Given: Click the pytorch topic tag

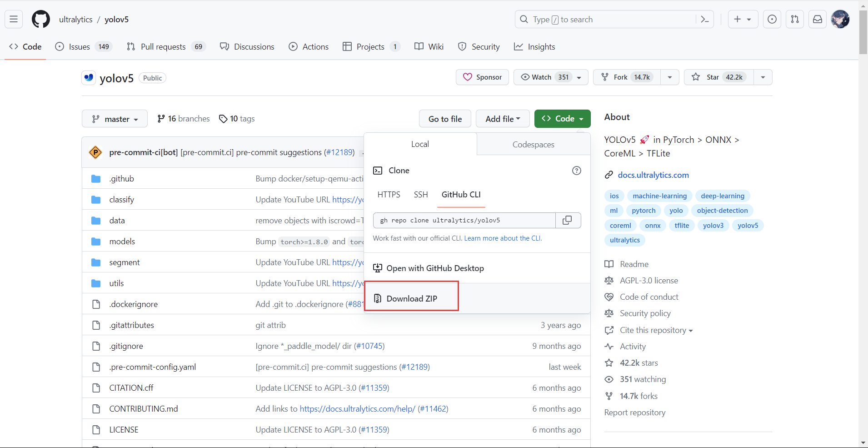Looking at the screenshot, I should [644, 211].
